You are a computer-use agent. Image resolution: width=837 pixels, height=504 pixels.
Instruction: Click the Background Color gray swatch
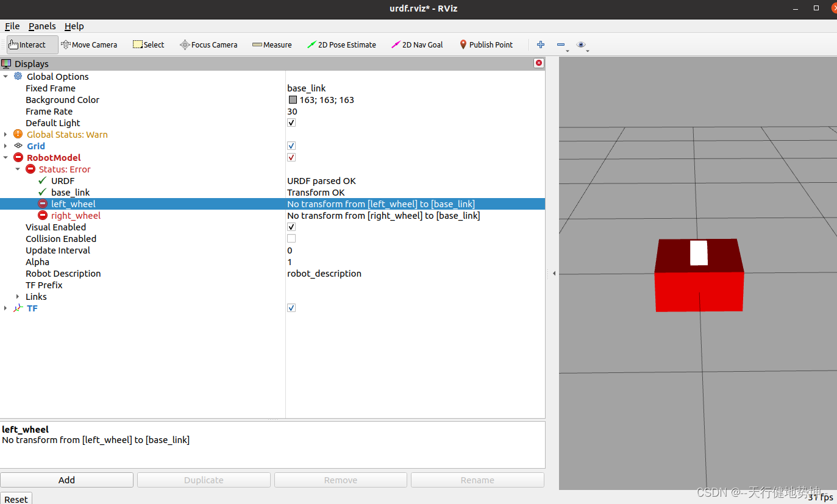coord(293,100)
